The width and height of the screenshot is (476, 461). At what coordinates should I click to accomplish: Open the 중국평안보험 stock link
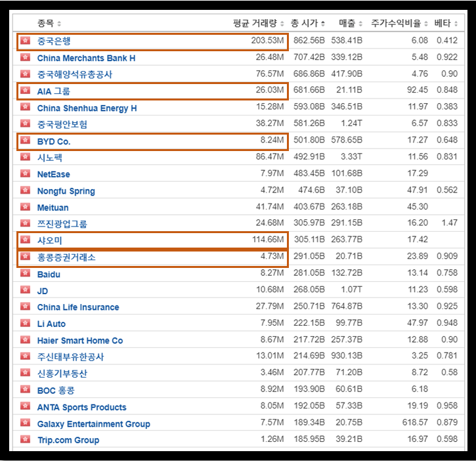(x=62, y=124)
